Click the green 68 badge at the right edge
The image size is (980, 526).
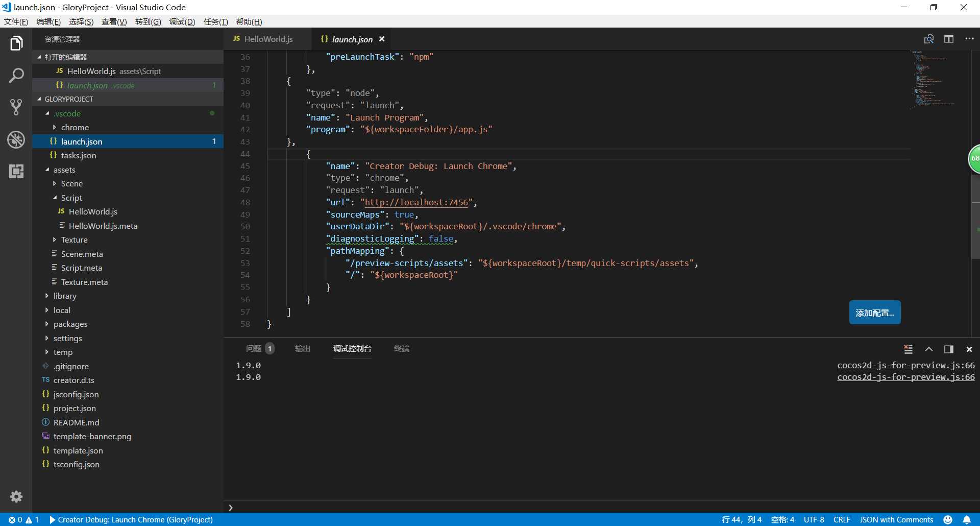[x=974, y=159]
